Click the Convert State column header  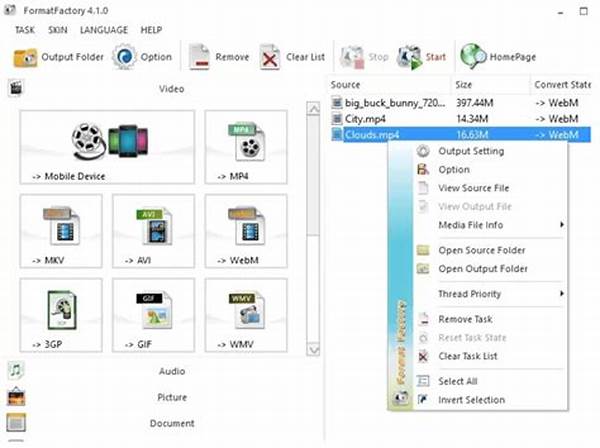point(562,85)
